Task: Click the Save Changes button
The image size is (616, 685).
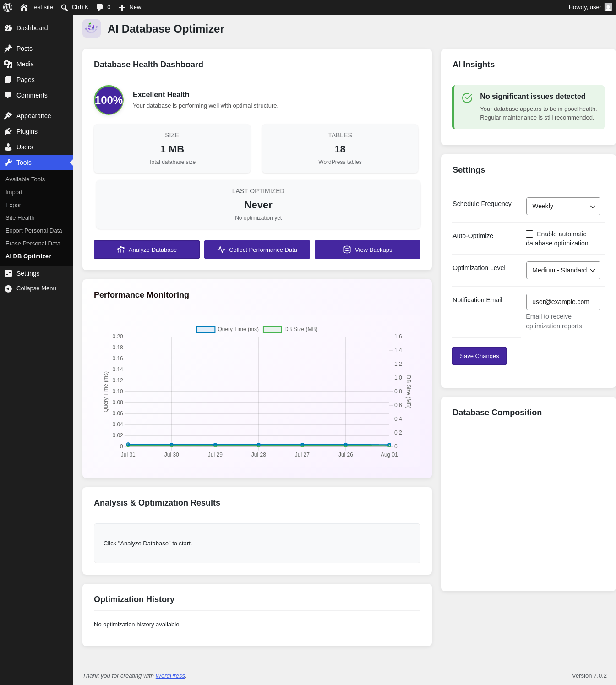Action: point(480,356)
